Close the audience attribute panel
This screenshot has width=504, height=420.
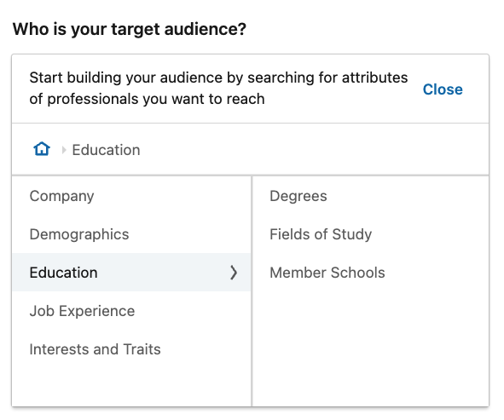coord(443,89)
